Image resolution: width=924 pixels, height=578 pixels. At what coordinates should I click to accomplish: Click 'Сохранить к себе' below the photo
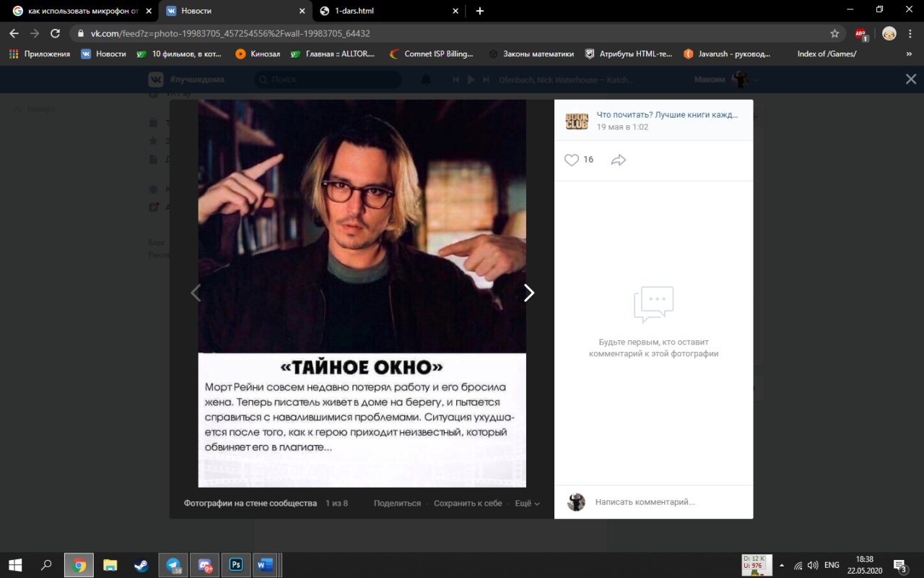(468, 503)
